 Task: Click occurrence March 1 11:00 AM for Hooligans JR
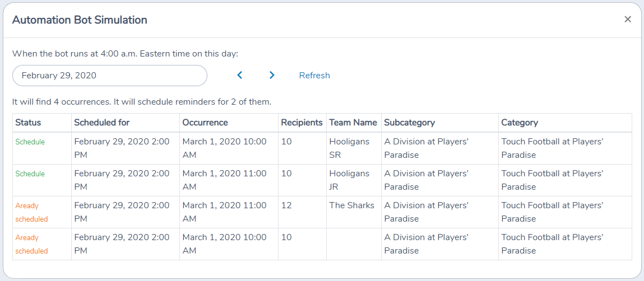pos(224,180)
